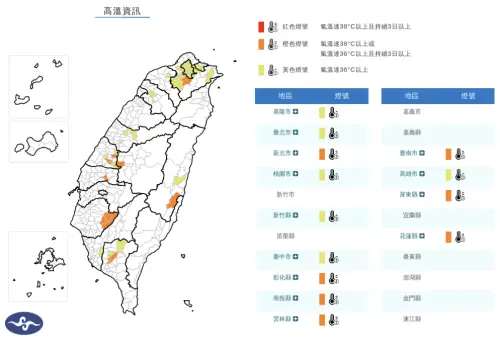This screenshot has width=500, height=361.
Task: Open the 雲林縣 region link
Action: 282,319
